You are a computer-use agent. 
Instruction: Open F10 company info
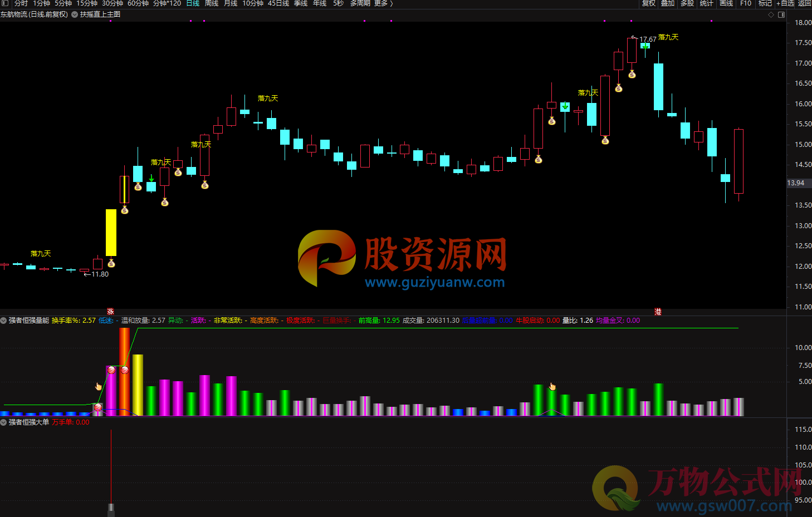point(746,3)
